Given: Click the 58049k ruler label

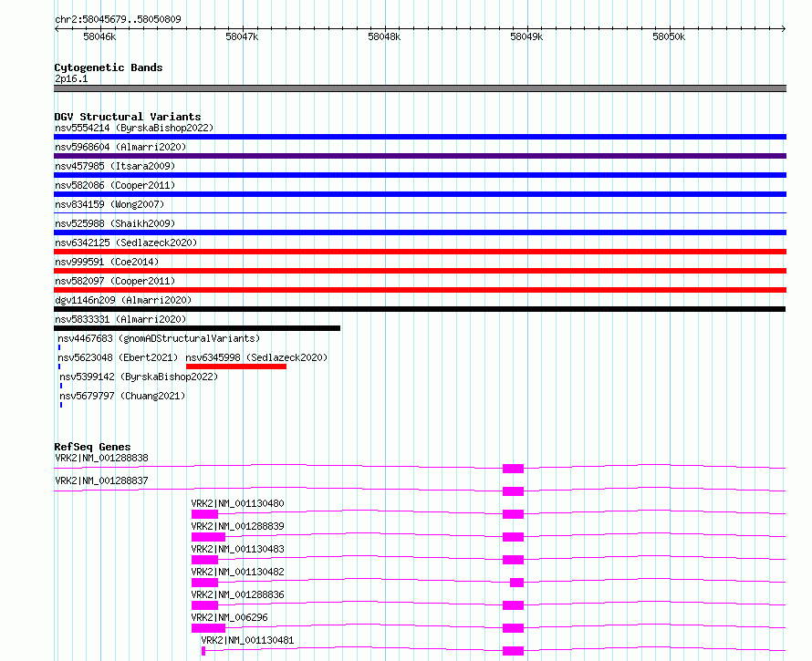Looking at the screenshot, I should click(526, 36).
